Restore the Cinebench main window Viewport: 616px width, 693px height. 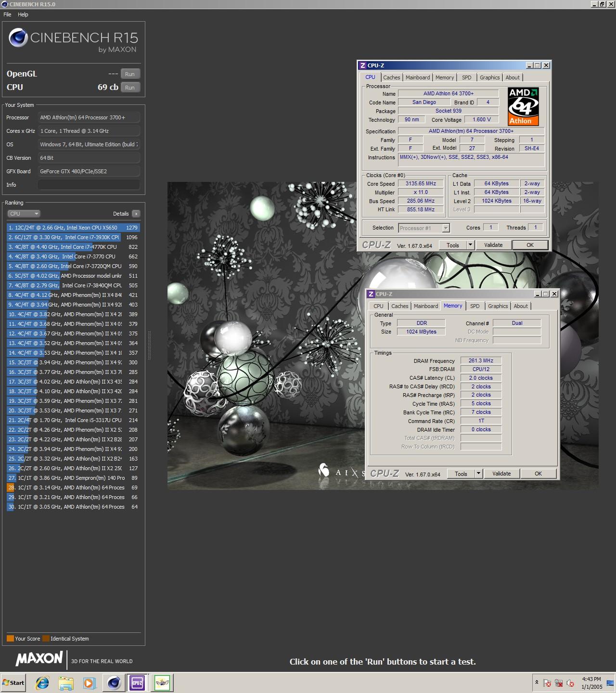click(602, 4)
